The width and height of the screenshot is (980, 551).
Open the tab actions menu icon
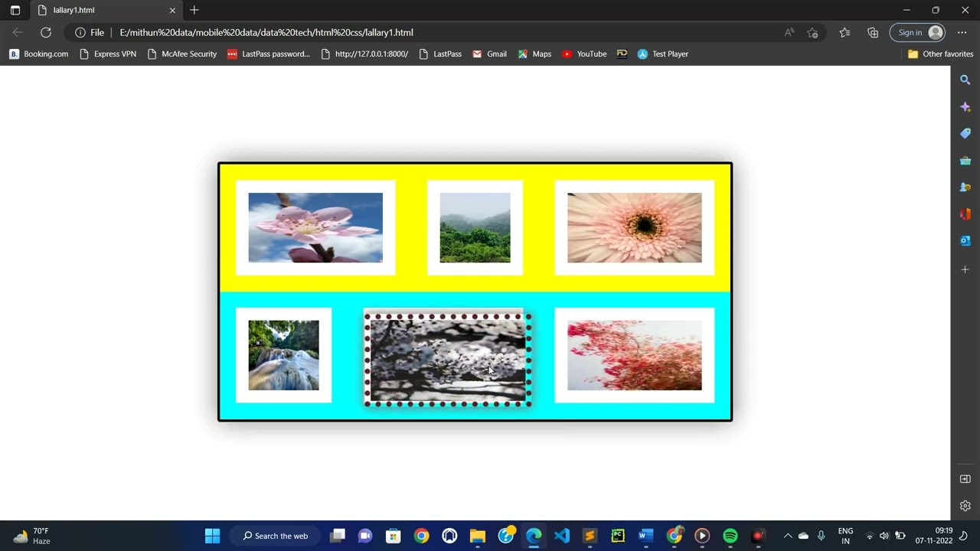point(15,10)
